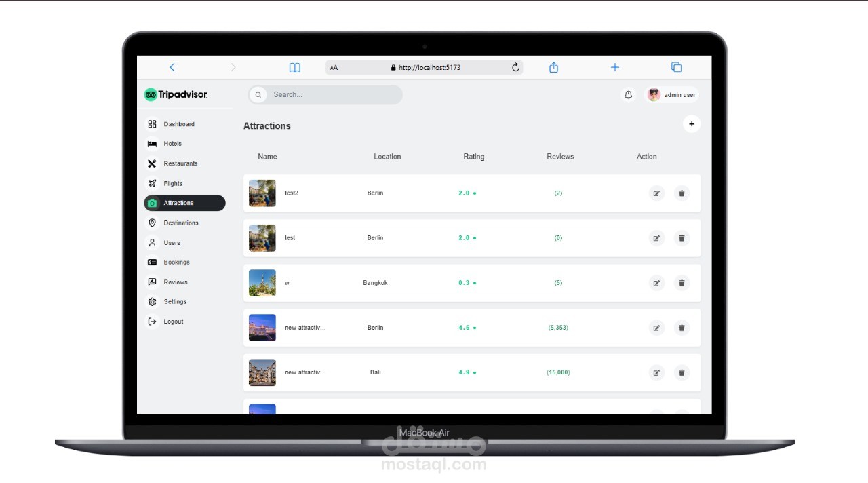Click the Name column header
The height and width of the screenshot is (483, 868).
coord(267,157)
